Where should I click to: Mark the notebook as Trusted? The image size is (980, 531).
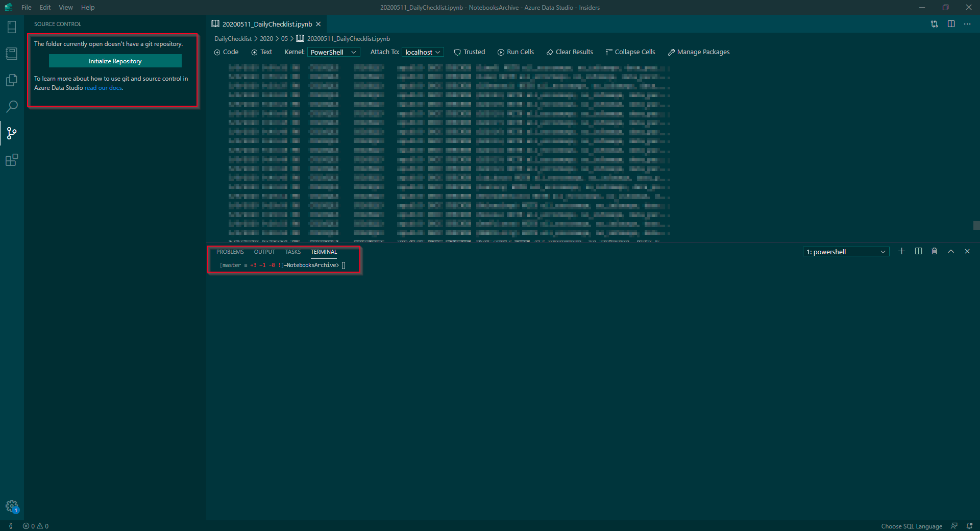[469, 52]
